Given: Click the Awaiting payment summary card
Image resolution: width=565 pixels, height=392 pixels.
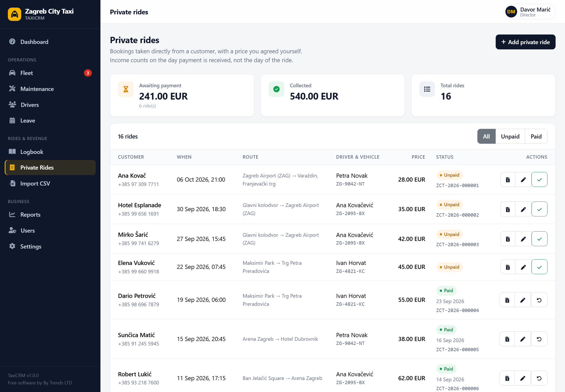Looking at the screenshot, I should click(182, 95).
